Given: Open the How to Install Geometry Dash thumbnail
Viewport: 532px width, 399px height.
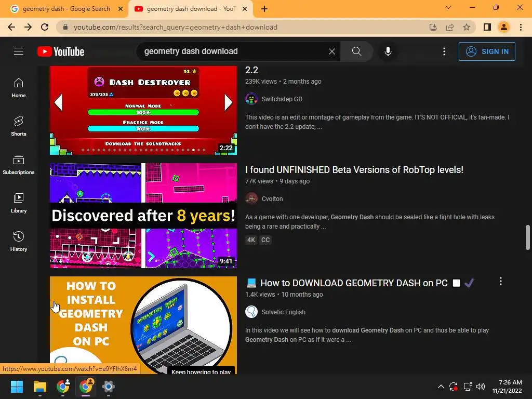Looking at the screenshot, I should (143, 325).
